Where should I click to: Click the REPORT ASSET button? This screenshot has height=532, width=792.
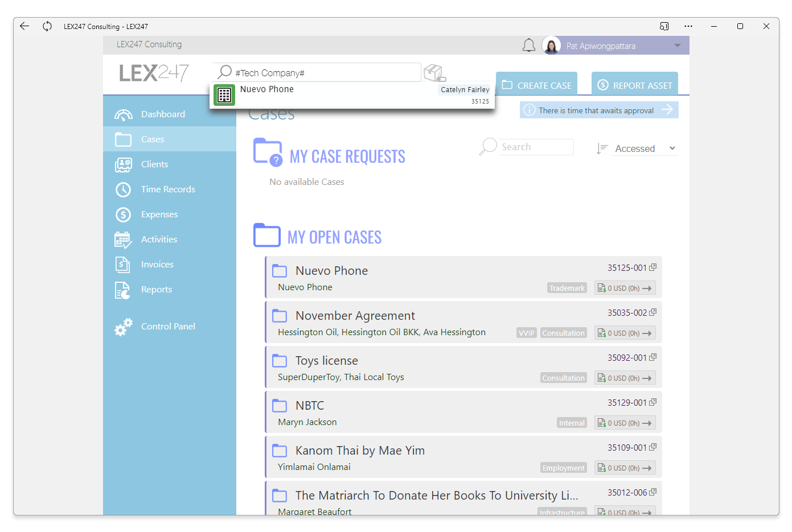tap(635, 84)
